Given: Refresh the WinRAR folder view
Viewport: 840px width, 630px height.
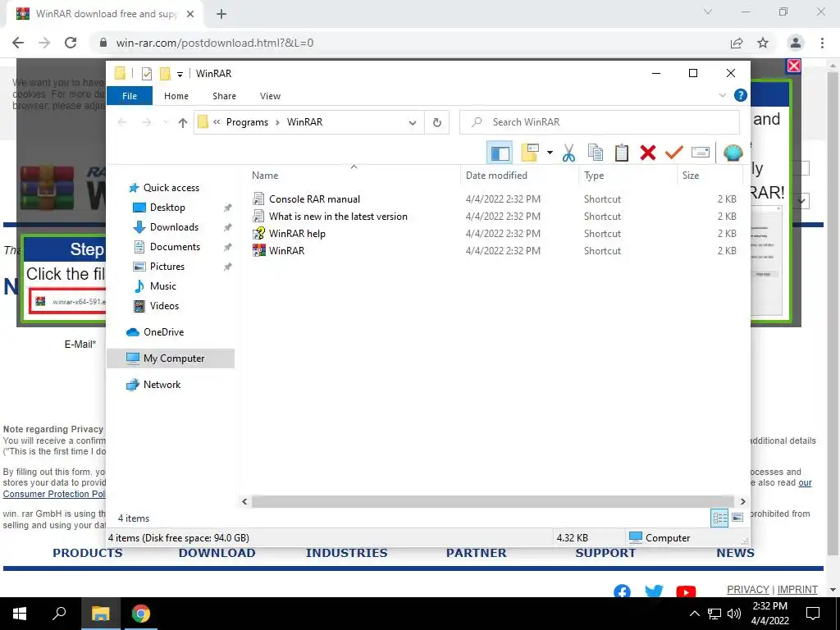Looking at the screenshot, I should (x=437, y=123).
